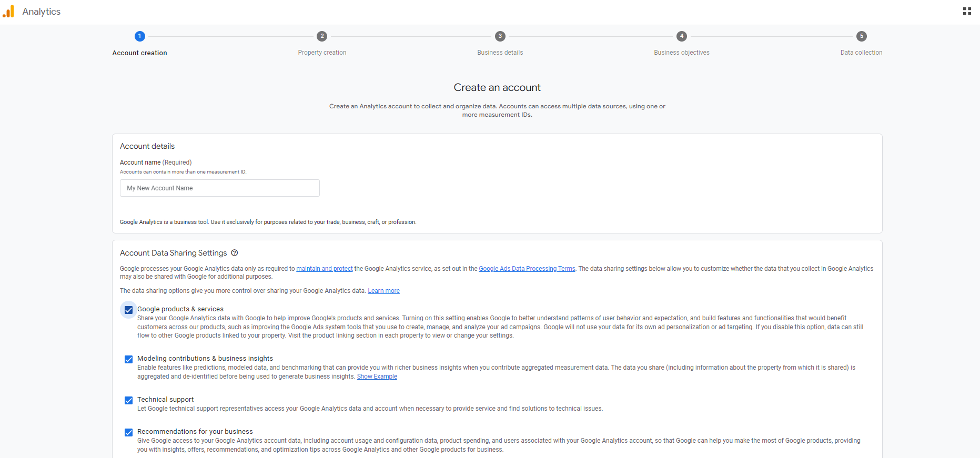
Task: Select step 1 circle Account creation
Action: coord(139,36)
